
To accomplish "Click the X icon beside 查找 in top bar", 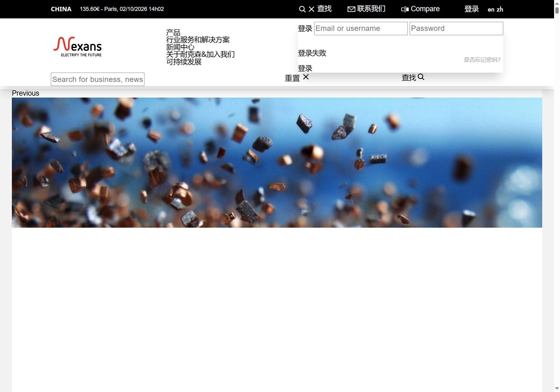I will click(311, 9).
